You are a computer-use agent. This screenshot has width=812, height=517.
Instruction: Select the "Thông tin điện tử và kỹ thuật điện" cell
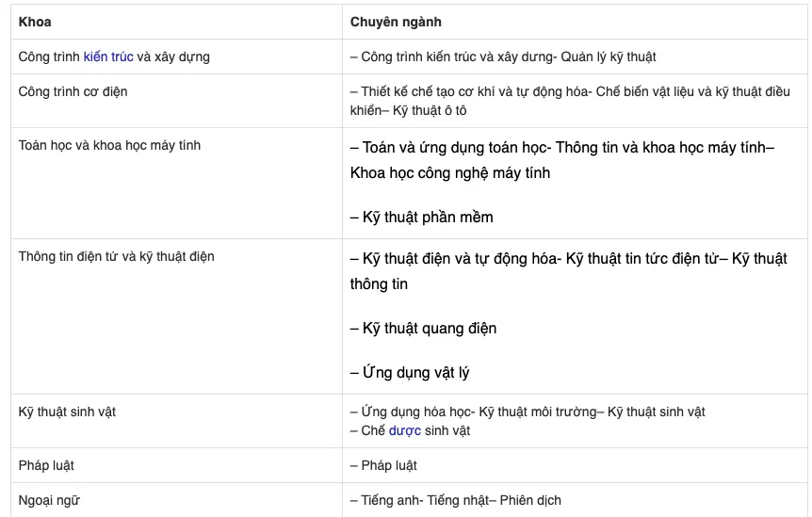tap(116, 255)
